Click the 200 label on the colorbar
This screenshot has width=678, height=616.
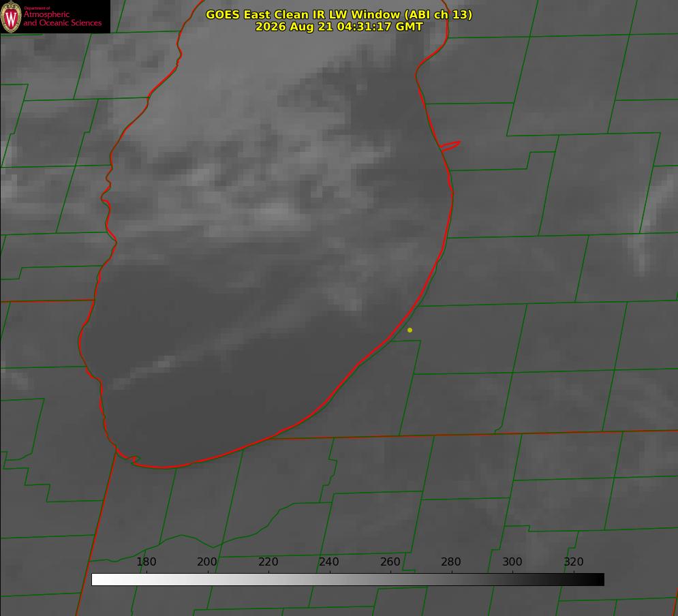point(207,561)
